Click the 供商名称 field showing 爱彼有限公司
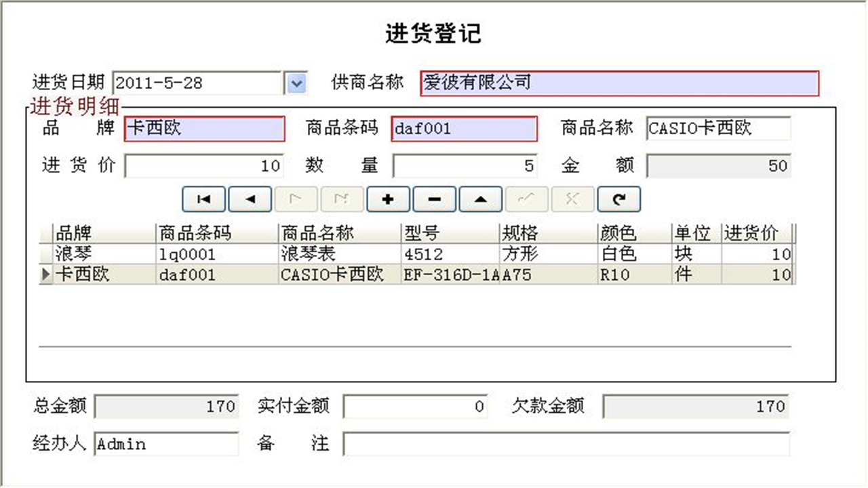The width and height of the screenshot is (868, 488). click(618, 83)
